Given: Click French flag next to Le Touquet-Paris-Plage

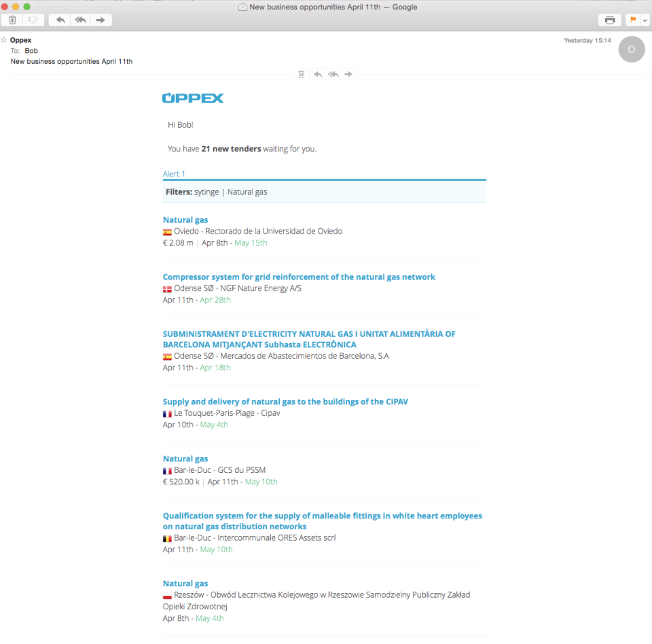Looking at the screenshot, I should (167, 414).
